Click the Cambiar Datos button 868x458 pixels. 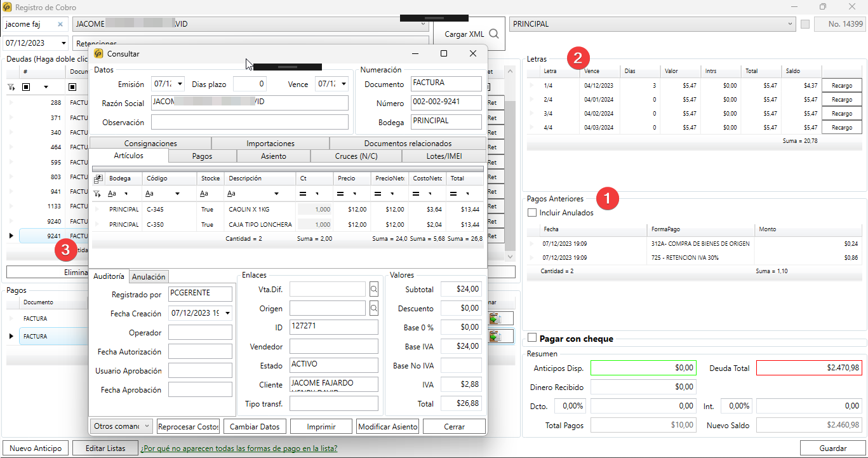pyautogui.click(x=255, y=426)
